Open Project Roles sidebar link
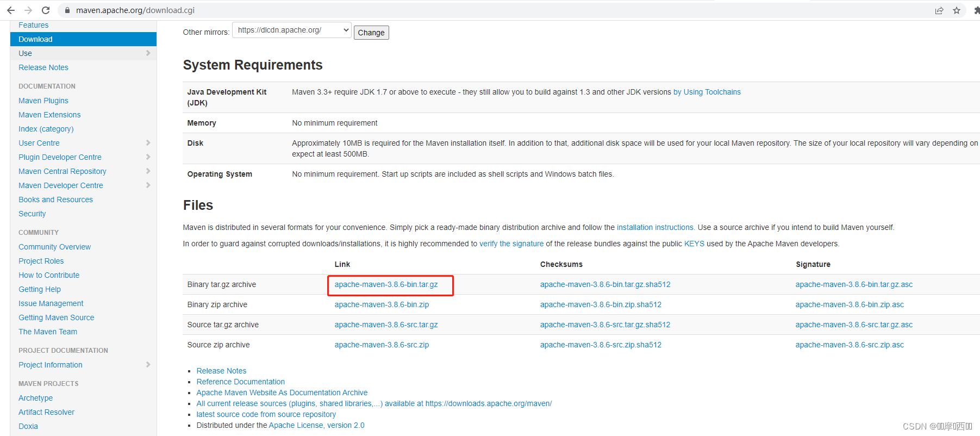 tap(41, 261)
